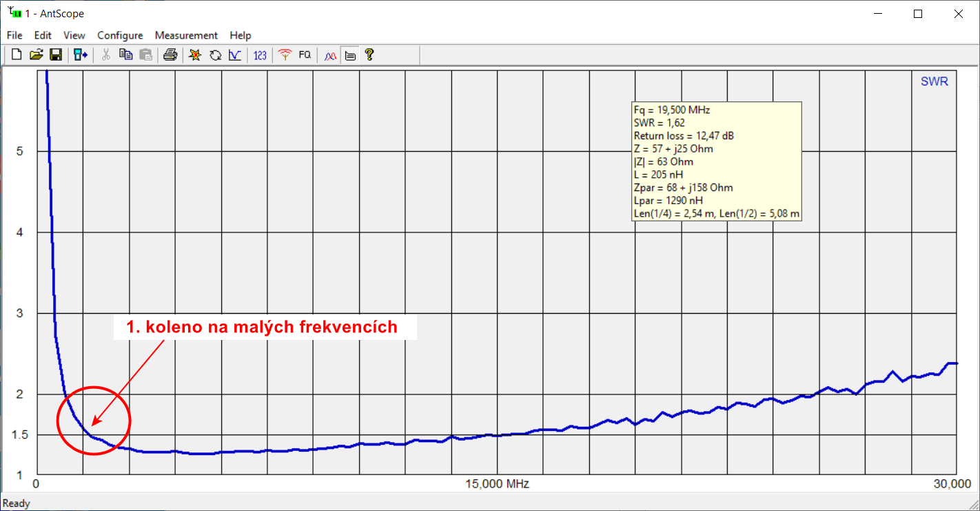Open the Measurement menu

pos(186,35)
